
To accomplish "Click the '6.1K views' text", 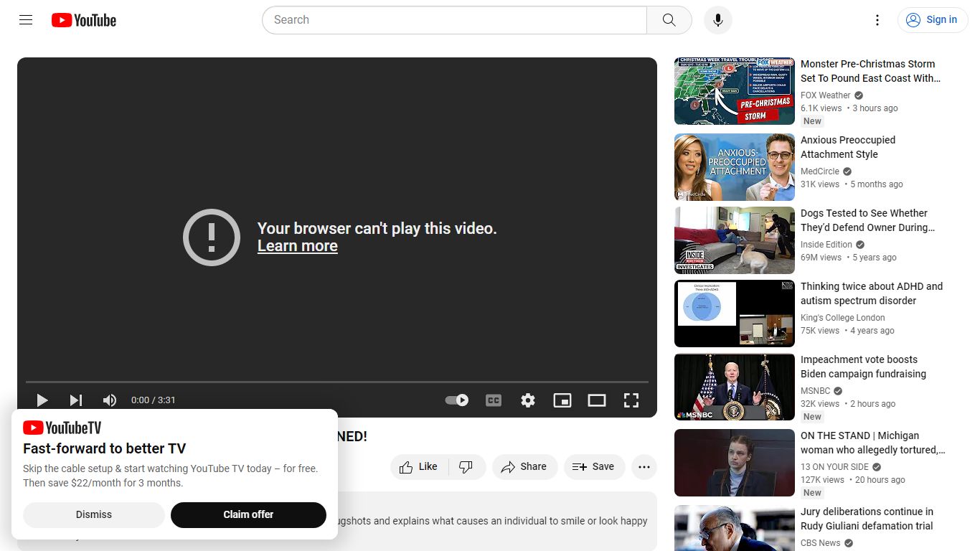I will pos(821,108).
